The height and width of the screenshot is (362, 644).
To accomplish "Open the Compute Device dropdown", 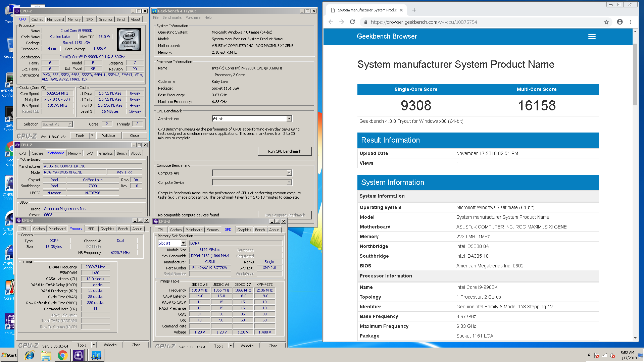I will tap(289, 183).
